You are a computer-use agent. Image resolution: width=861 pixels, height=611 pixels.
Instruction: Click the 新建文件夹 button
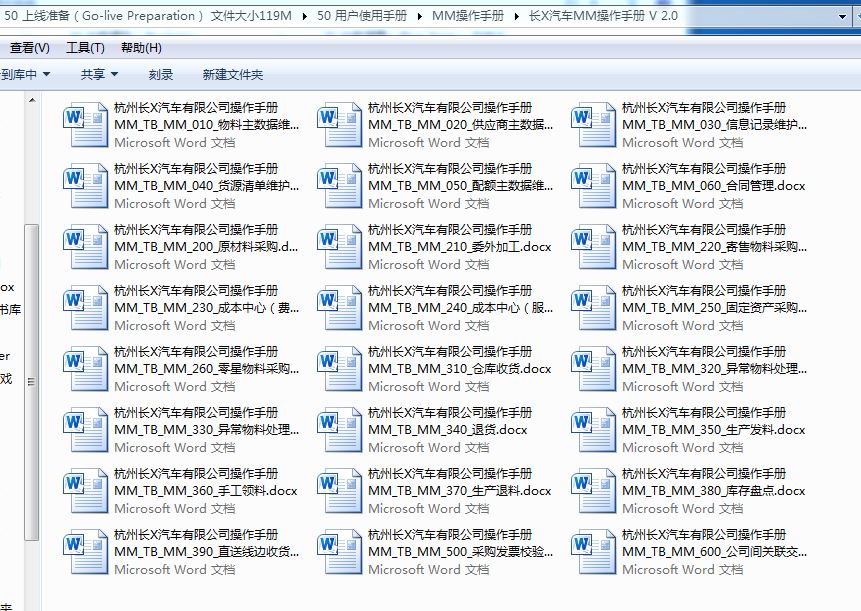(233, 74)
